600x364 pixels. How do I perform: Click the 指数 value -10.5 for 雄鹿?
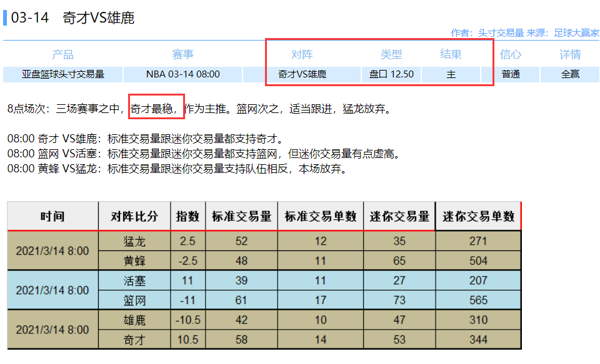[188, 320]
